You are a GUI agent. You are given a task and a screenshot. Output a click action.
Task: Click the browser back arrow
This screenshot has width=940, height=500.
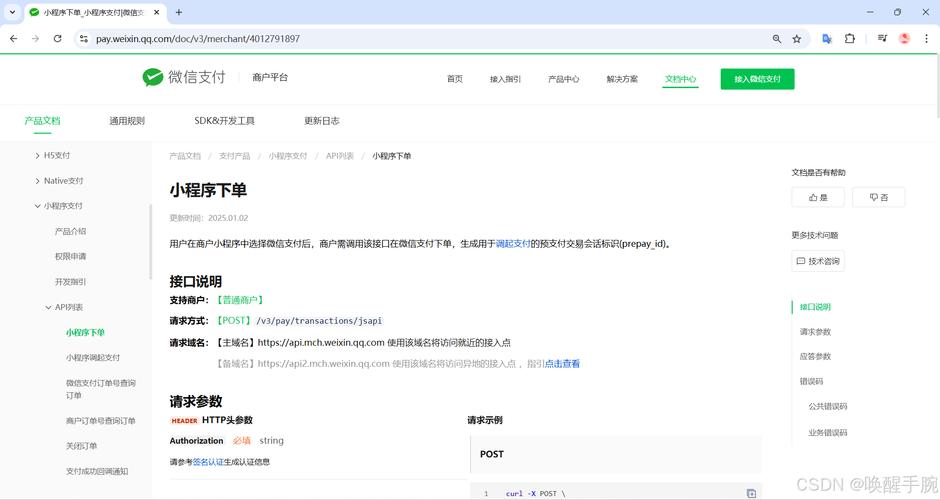pyautogui.click(x=14, y=38)
